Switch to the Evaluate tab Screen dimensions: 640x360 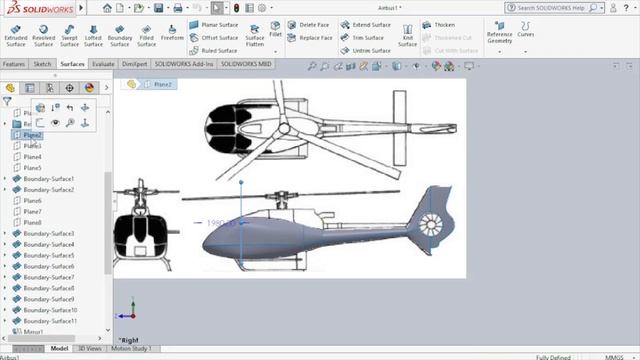pyautogui.click(x=103, y=64)
